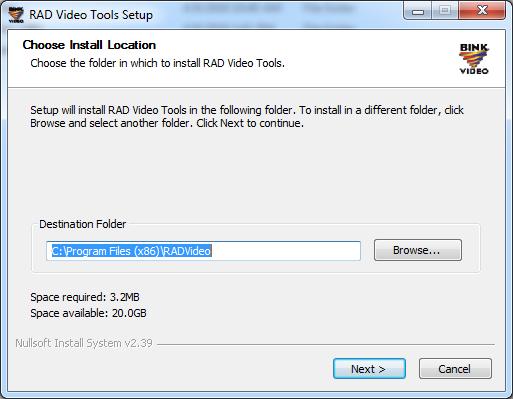Click the RAD Video Tools title bar icon
The image size is (513, 399).
point(16,14)
